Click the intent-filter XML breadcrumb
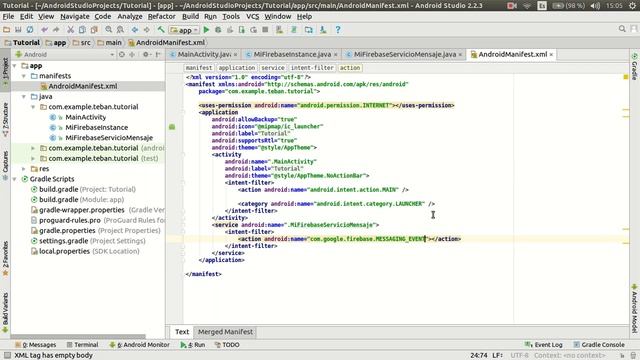 [x=312, y=68]
